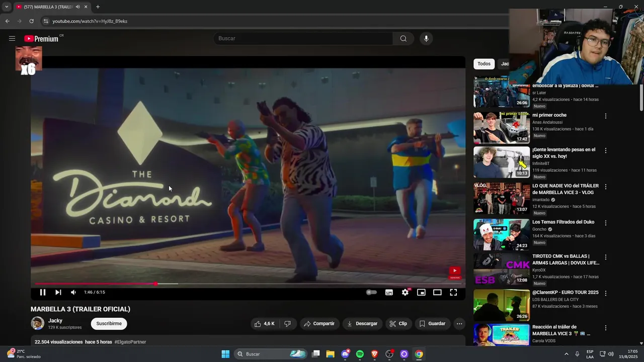Open player settings gear icon
Viewport: 644px width, 362px height.
pos(405,292)
